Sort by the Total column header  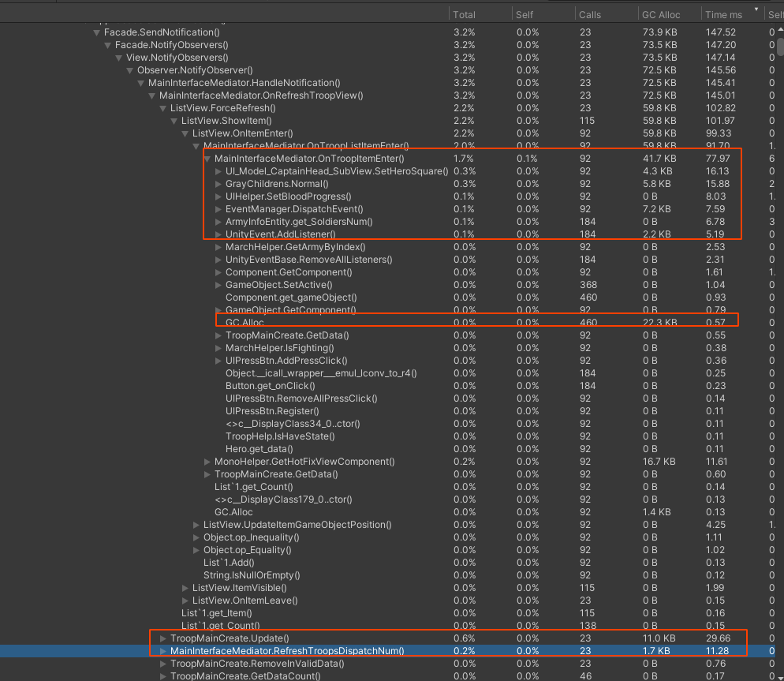point(465,14)
